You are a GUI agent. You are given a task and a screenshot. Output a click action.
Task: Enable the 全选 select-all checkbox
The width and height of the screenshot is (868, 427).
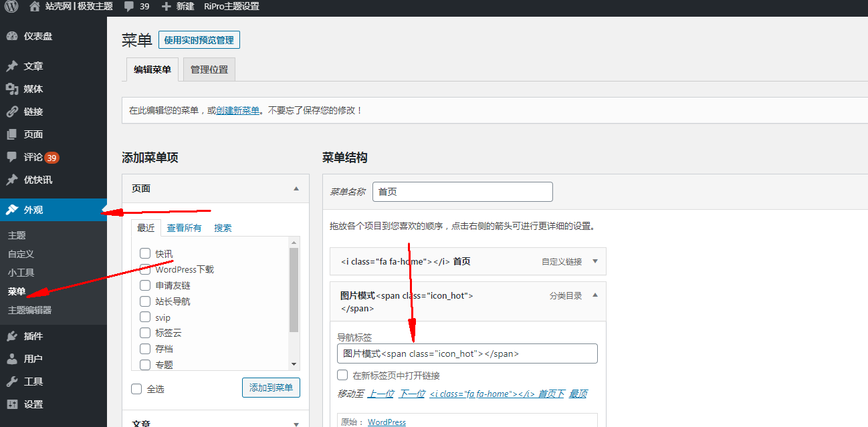(137, 389)
